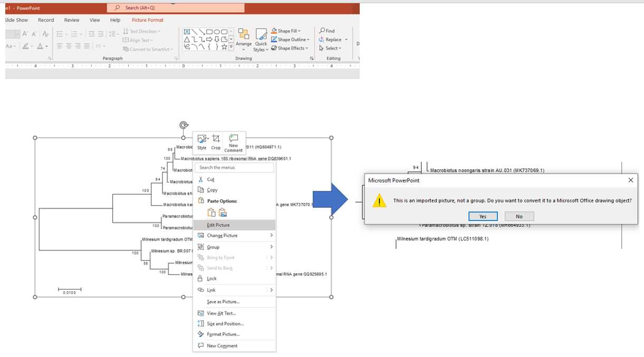The width and height of the screenshot is (644, 357).
Task: Select Cut in context menu
Action: pyautogui.click(x=234, y=180)
